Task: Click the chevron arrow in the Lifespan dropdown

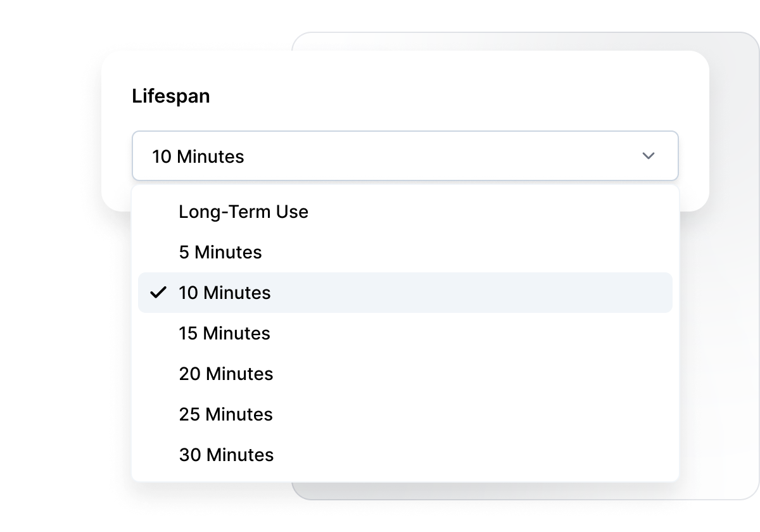Action: (648, 156)
